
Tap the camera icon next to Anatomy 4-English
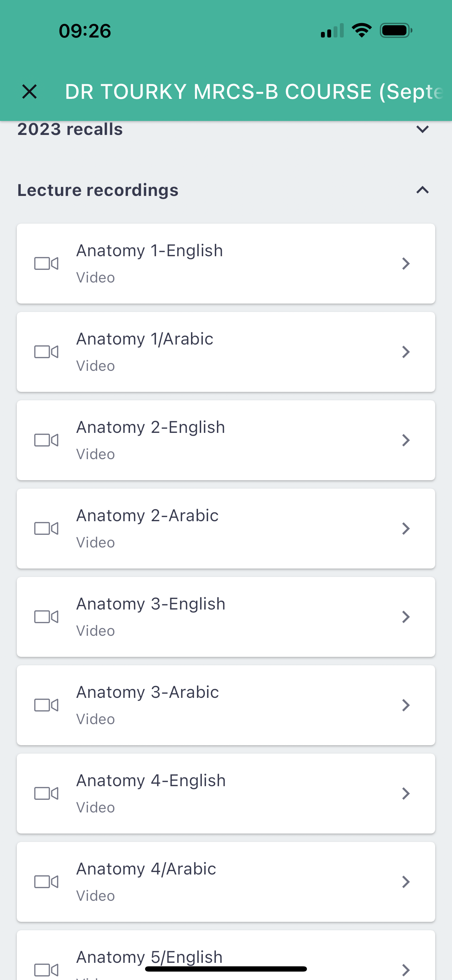(46, 793)
